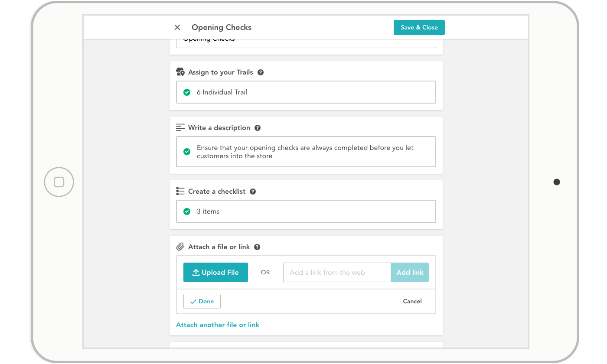Expand the opening checks description box
607x364 pixels.
click(306, 152)
